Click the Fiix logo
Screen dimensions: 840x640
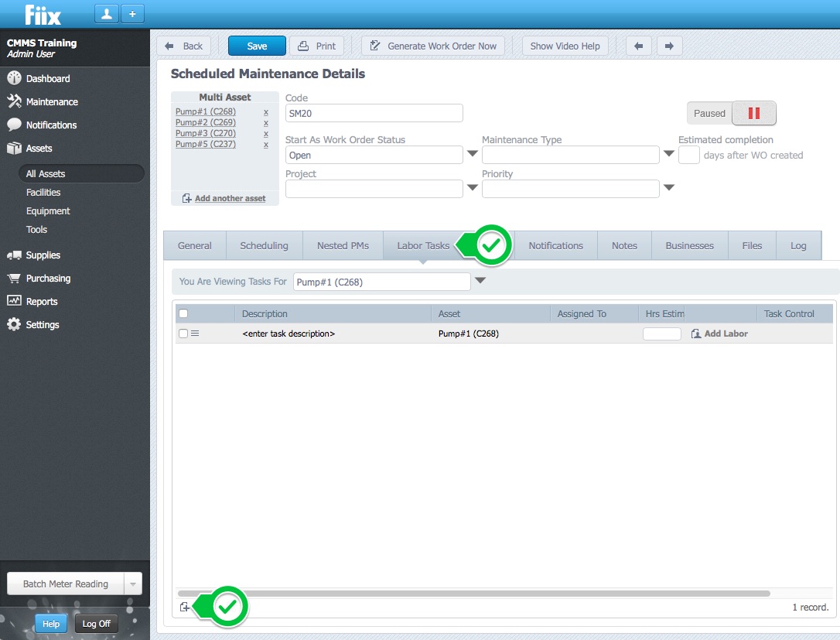[x=43, y=15]
